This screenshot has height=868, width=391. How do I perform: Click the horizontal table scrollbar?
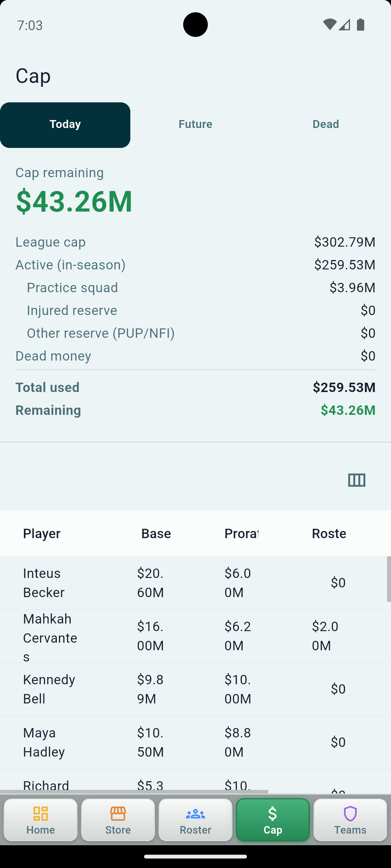point(134,792)
